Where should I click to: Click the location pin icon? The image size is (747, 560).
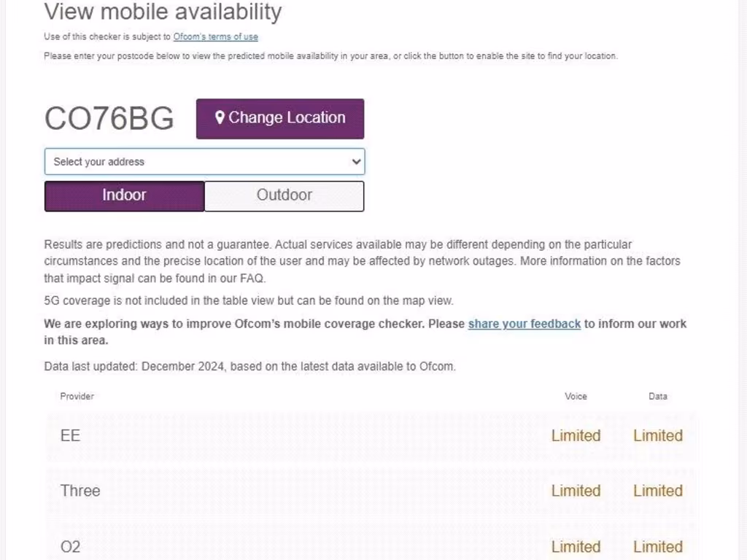click(220, 118)
